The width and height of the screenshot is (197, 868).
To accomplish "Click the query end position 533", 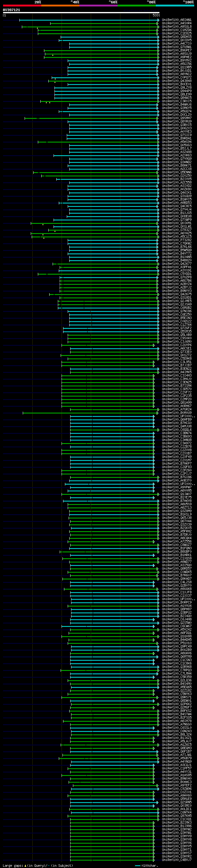I will pyautogui.click(x=155, y=15).
